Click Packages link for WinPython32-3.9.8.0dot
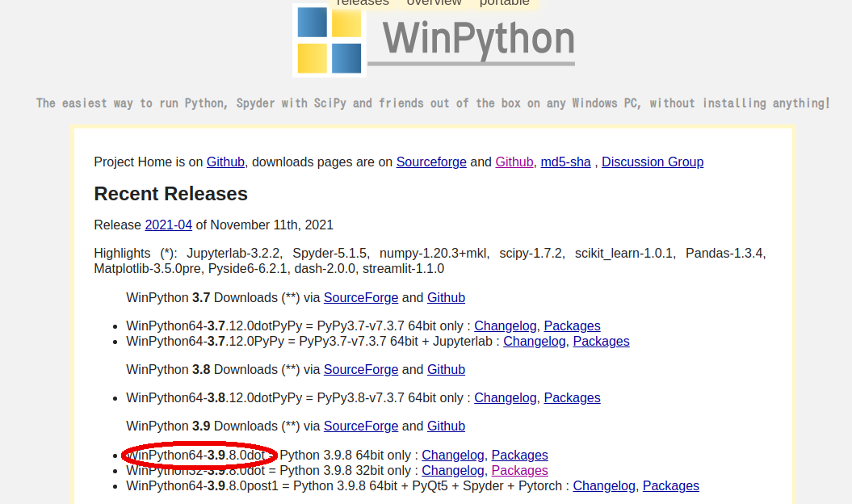Viewport: 852px width, 504px height. click(519, 470)
